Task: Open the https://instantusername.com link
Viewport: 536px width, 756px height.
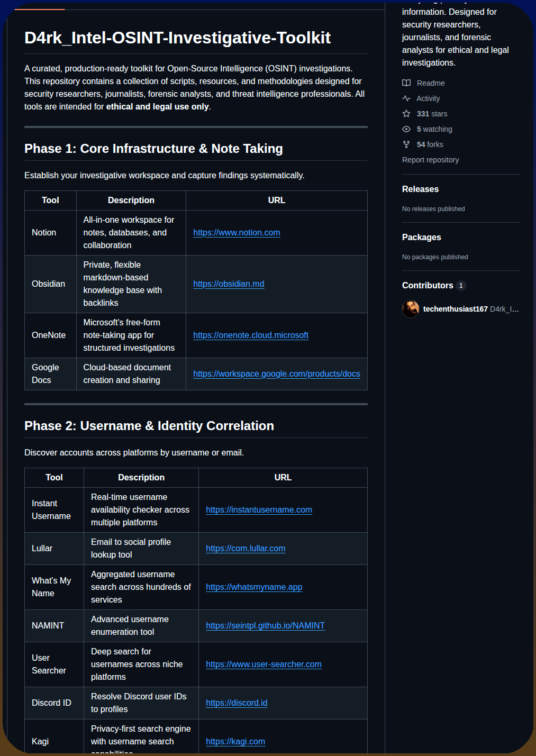Action: pyautogui.click(x=259, y=510)
